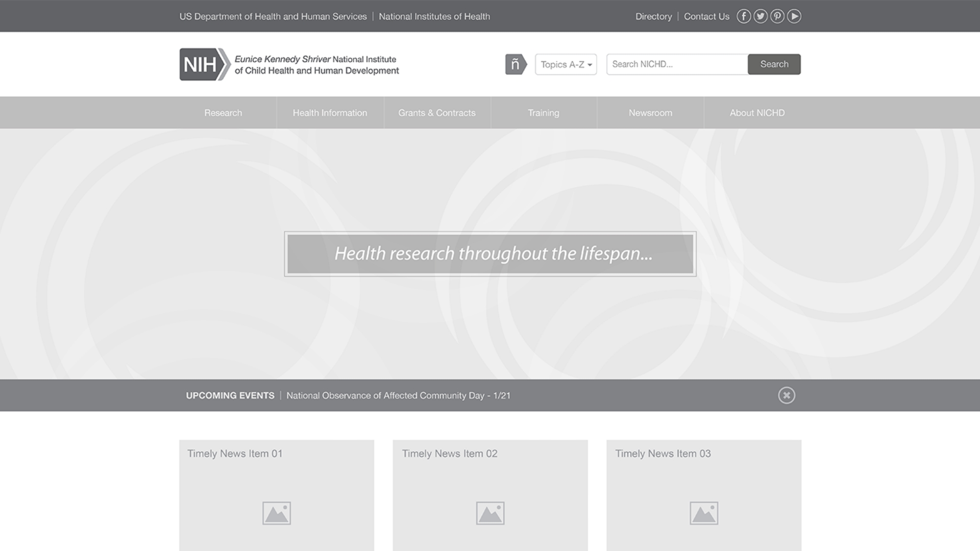Open the Pinterest social icon

point(777,16)
